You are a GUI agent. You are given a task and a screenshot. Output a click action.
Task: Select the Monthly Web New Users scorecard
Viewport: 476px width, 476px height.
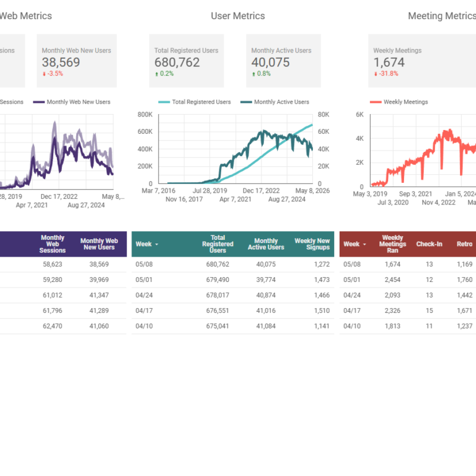76,61
